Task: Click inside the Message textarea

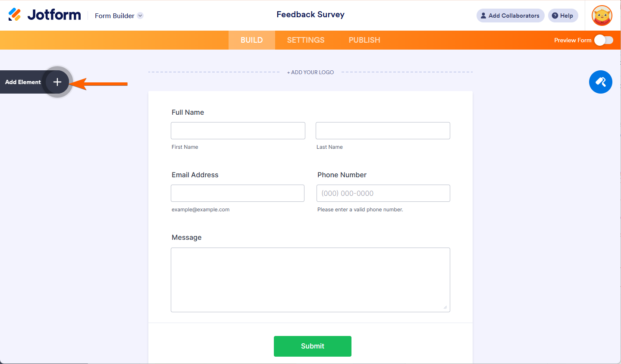Action: tap(310, 279)
